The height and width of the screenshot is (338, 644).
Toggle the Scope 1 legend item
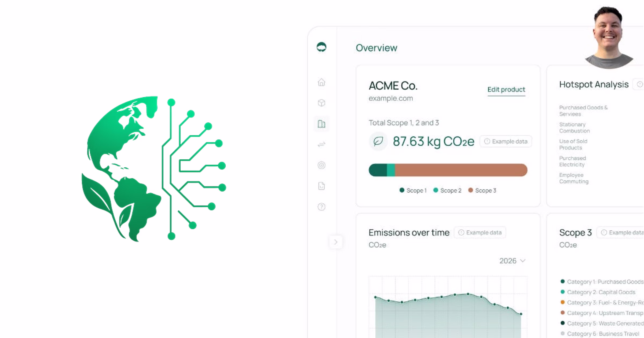(413, 190)
